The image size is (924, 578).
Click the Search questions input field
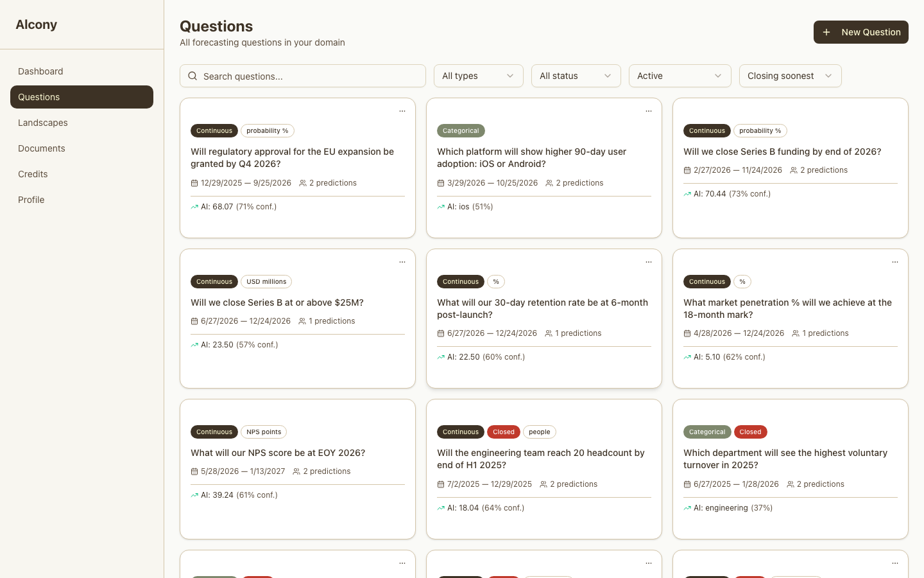[303, 76]
